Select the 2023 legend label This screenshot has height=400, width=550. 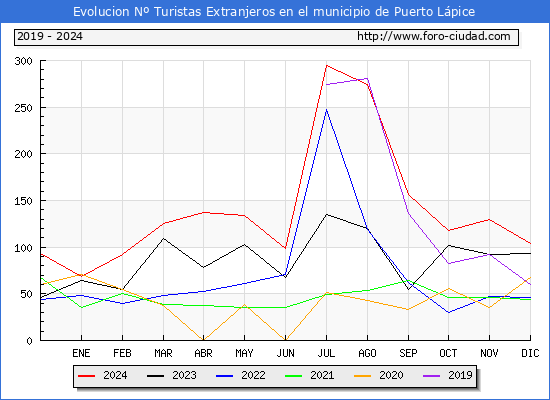point(184,375)
